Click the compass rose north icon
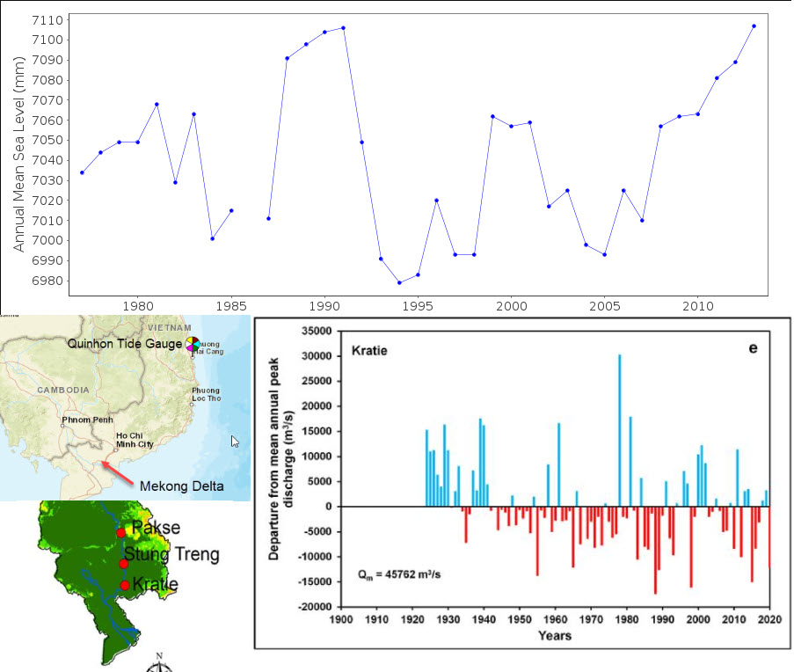The height and width of the screenshot is (672, 794). point(159,662)
